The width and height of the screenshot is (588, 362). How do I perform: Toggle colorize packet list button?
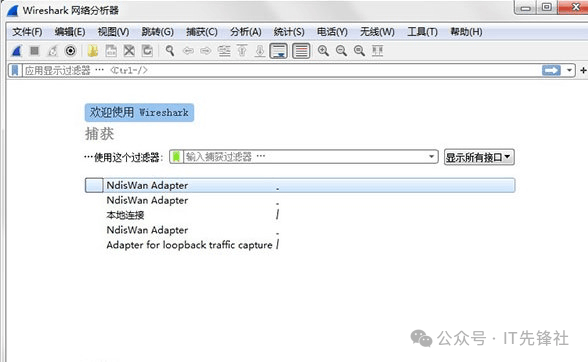click(301, 51)
